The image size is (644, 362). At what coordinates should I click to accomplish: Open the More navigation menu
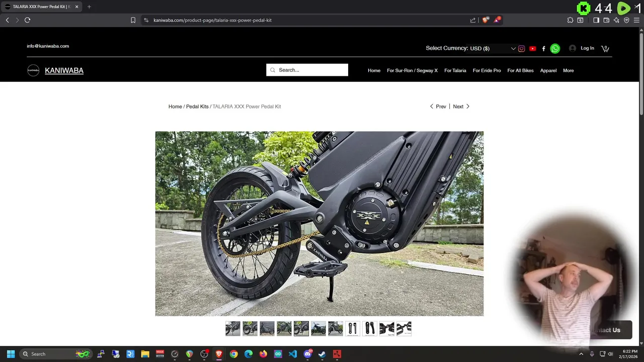click(568, 70)
